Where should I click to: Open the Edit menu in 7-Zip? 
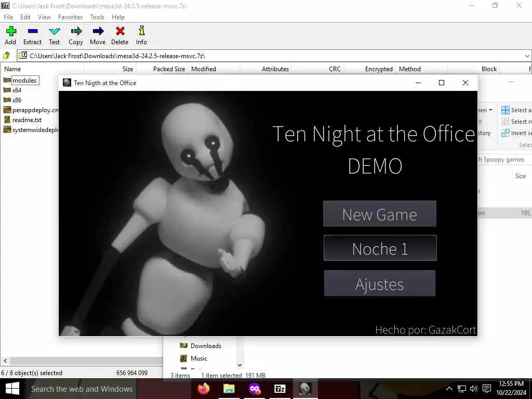pyautogui.click(x=25, y=17)
